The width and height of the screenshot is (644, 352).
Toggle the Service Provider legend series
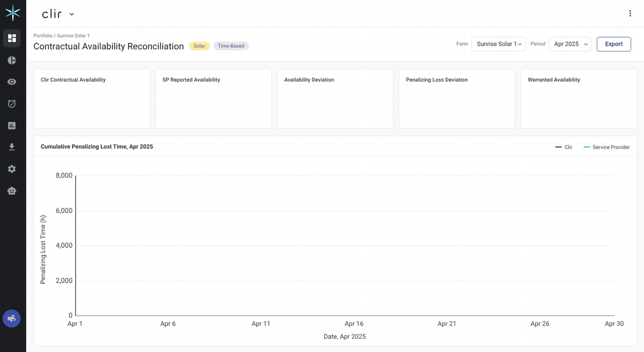tap(606, 147)
